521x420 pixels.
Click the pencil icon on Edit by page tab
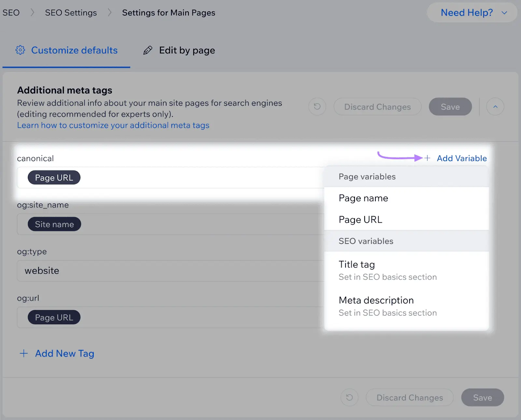click(148, 50)
